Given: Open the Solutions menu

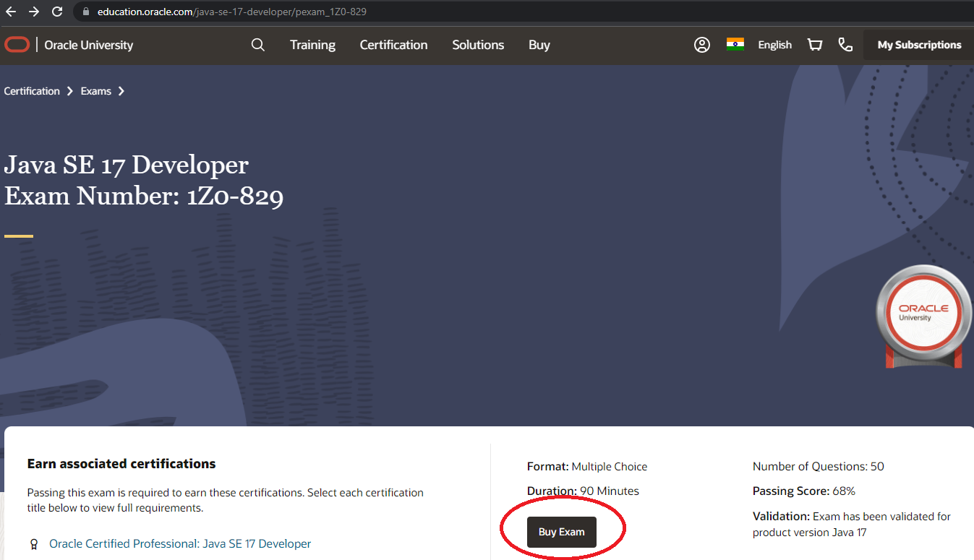Looking at the screenshot, I should 478,45.
